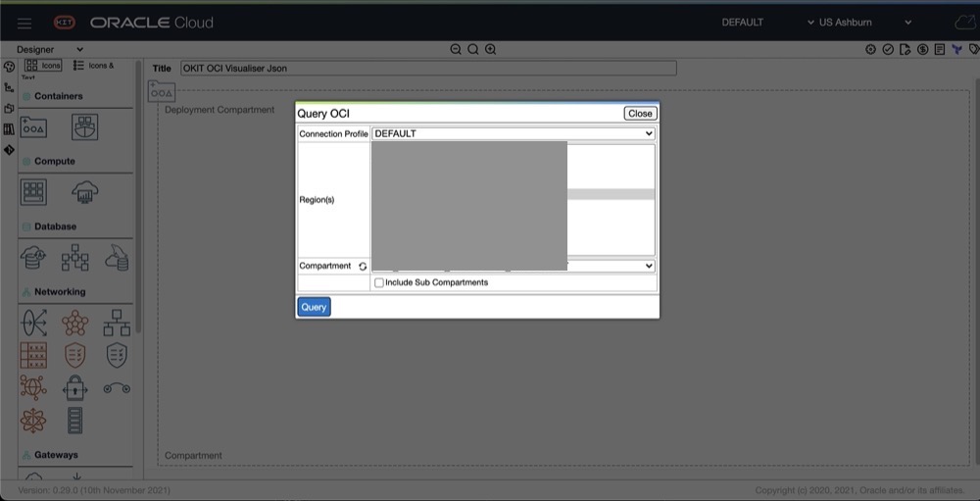980x501 pixels.
Task: Select the stacked copies icon in the left strip
Action: [x=9, y=108]
